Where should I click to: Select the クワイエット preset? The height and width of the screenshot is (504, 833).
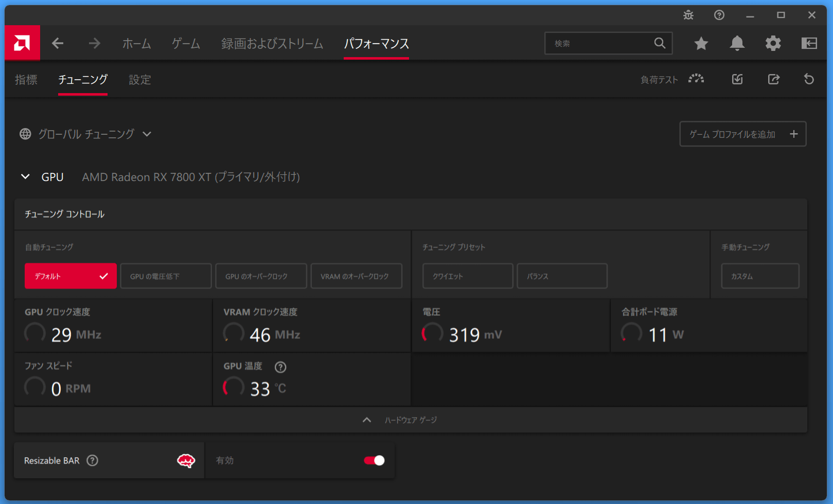point(468,276)
